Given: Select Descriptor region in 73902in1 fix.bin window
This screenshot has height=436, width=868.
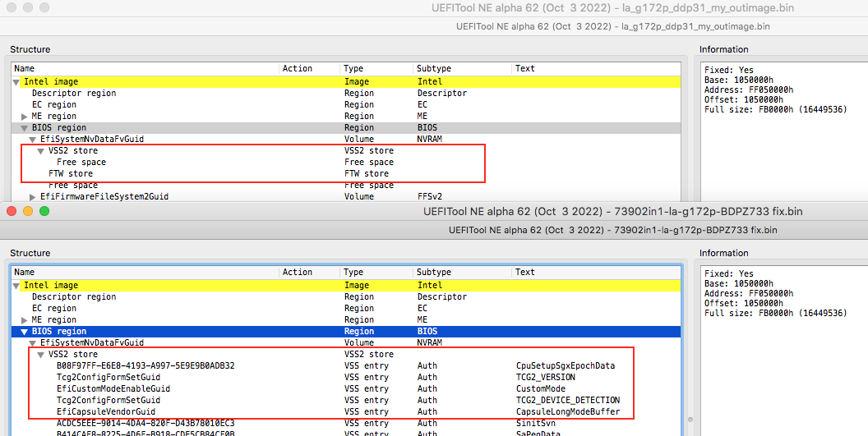Looking at the screenshot, I should 347,297.
